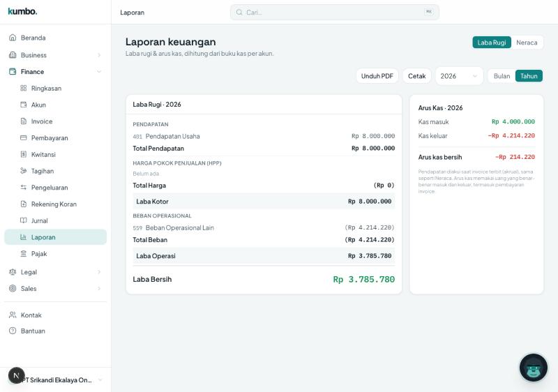Click the Jurnal book icon
Screen dimensions: 558x392
coord(24,220)
